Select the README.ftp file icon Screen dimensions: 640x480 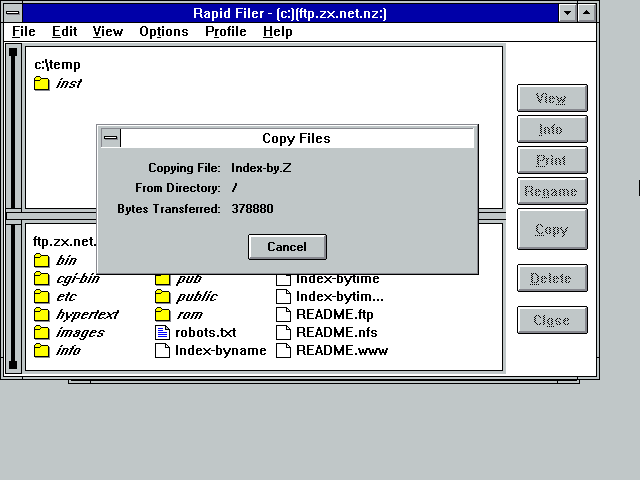click(x=283, y=314)
